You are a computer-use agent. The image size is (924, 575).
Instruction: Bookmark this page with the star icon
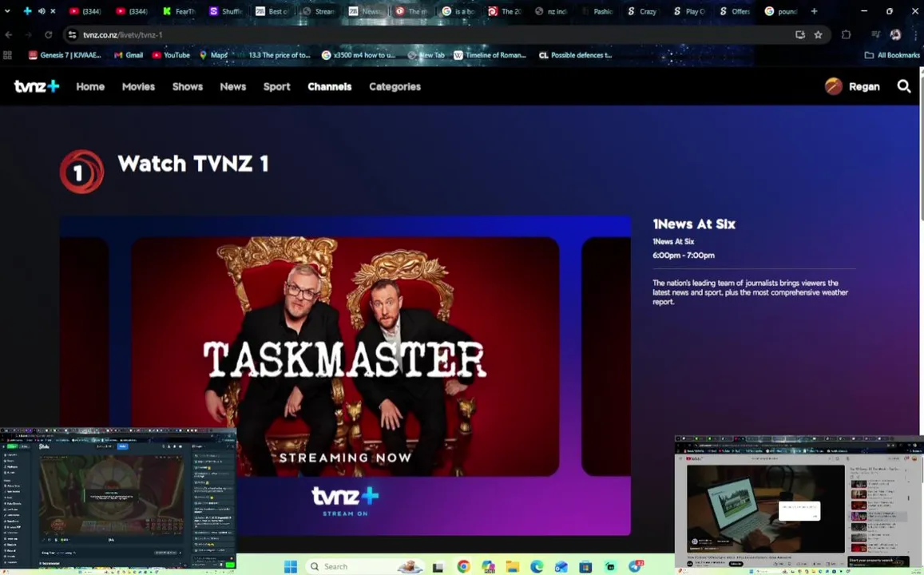pyautogui.click(x=818, y=35)
